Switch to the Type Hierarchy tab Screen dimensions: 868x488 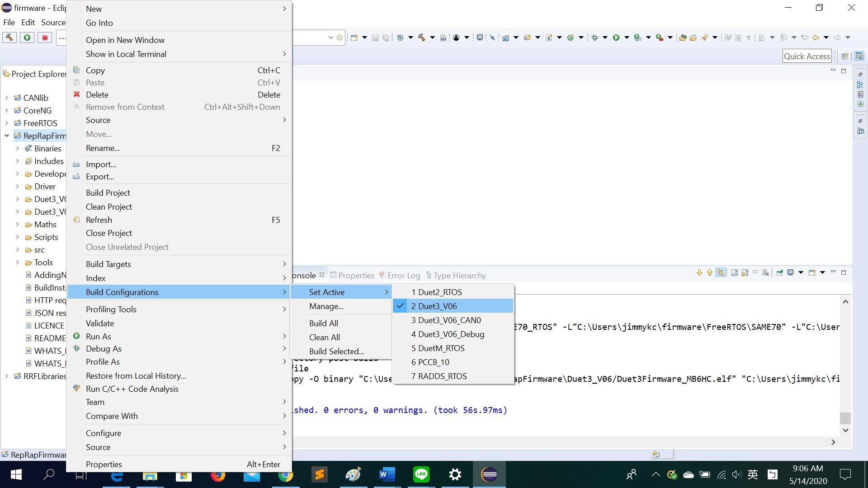[x=456, y=275]
